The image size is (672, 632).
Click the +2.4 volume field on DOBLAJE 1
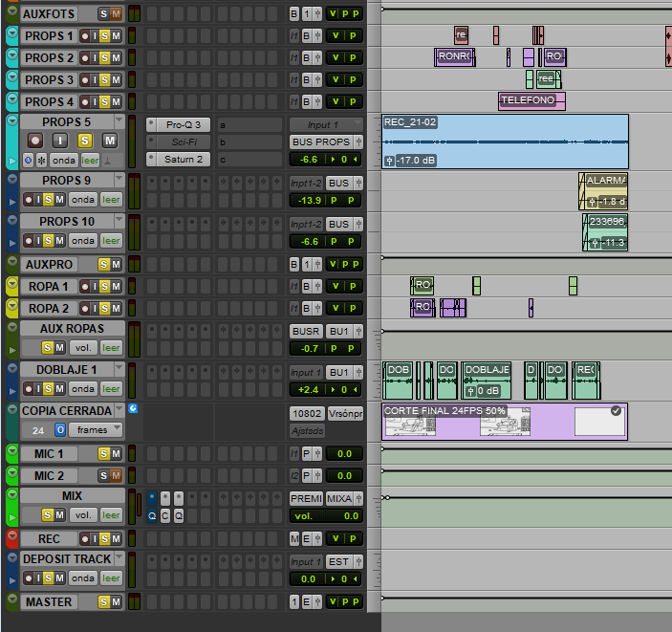[309, 390]
